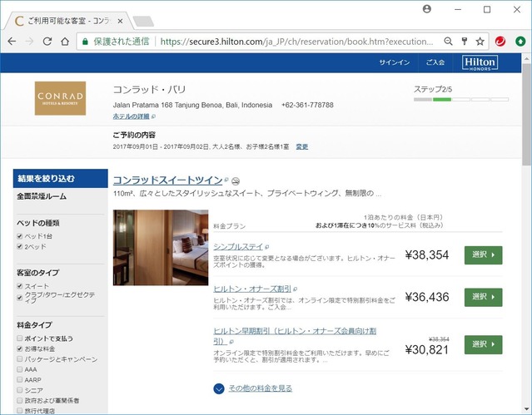The width and height of the screenshot is (532, 415).
Task: Uncheck the お得な料金 filter
Action: tap(20, 348)
